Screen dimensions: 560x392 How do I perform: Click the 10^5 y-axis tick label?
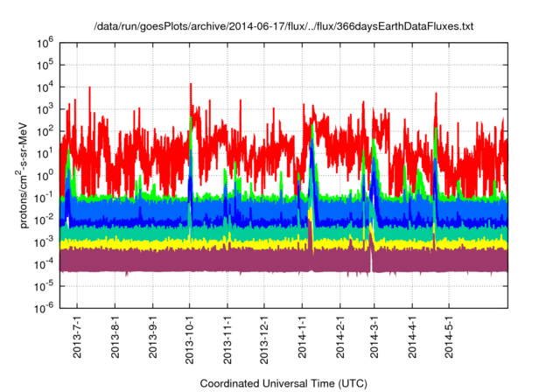coord(45,65)
